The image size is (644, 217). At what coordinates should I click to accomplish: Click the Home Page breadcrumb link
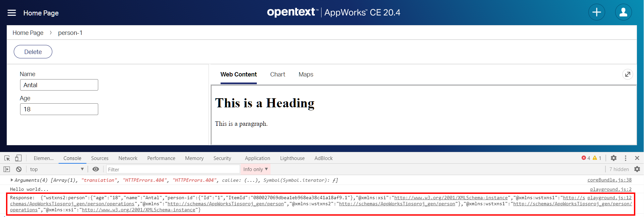(28, 33)
